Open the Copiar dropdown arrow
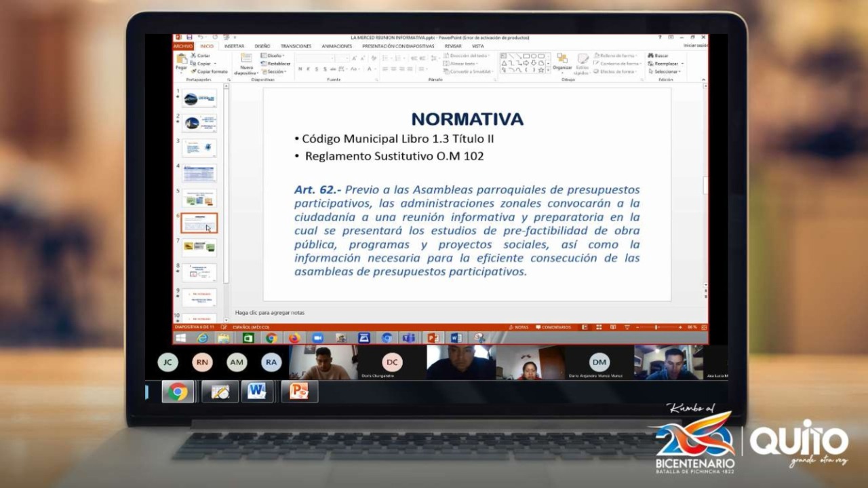 pyautogui.click(x=215, y=64)
